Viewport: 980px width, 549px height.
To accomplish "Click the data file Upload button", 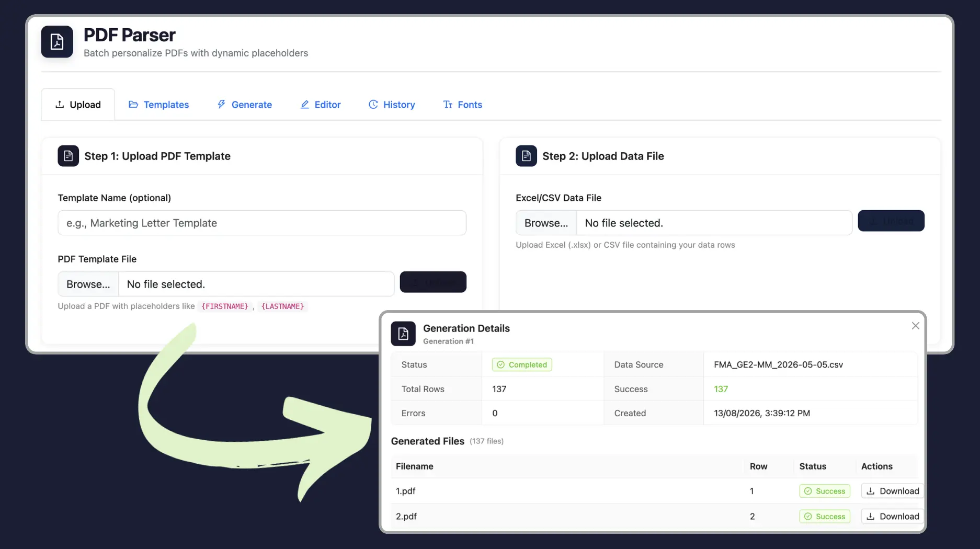I will click(891, 221).
